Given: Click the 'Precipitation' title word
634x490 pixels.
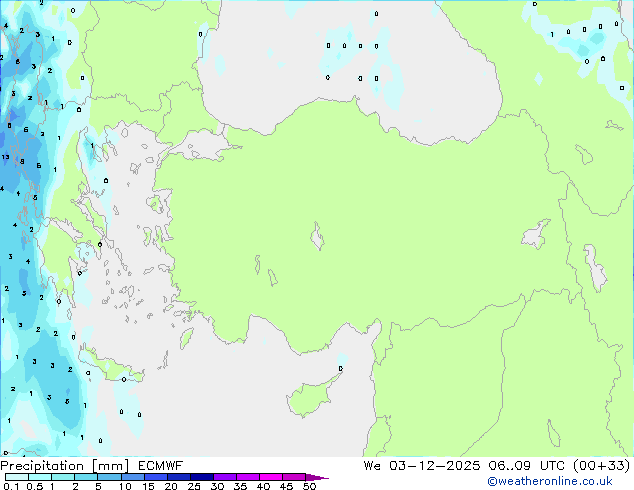Looking at the screenshot, I should 42,466.
